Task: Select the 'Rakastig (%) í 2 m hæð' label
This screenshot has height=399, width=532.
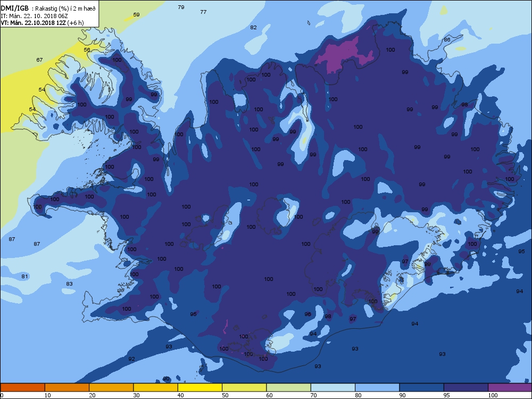Action: (x=65, y=9)
